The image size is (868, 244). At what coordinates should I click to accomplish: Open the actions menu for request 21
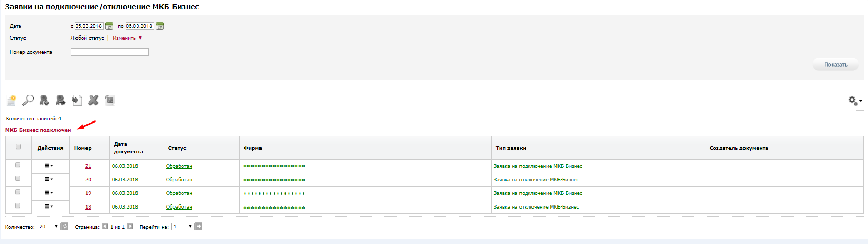pyautogui.click(x=49, y=166)
